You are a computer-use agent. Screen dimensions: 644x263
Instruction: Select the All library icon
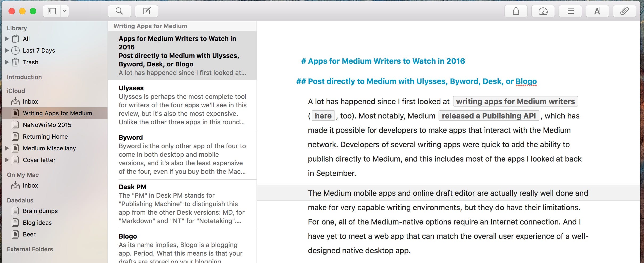[15, 39]
